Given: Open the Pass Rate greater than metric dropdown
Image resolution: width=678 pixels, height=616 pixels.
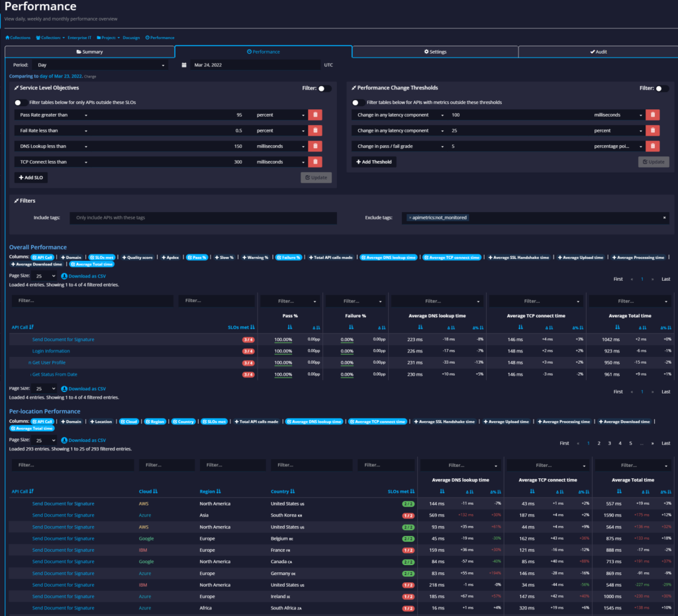Looking at the screenshot, I should coord(53,115).
